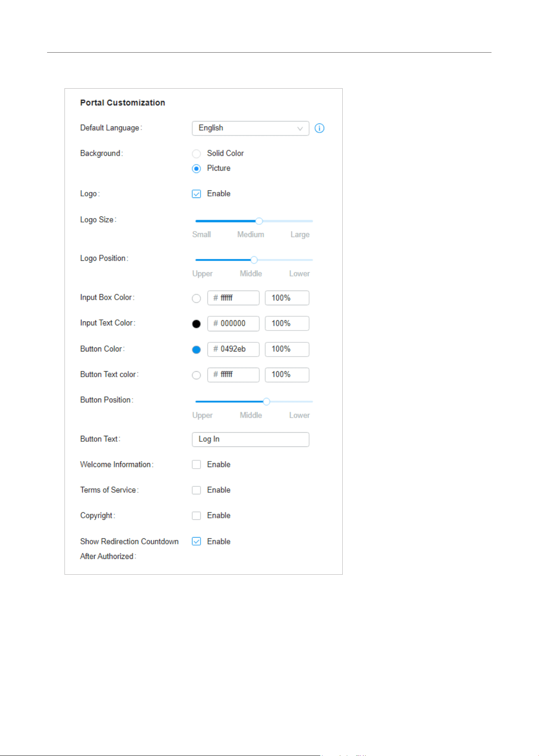The height and width of the screenshot is (756, 539).
Task: Open the blue Button Color swatch
Action: [196, 350]
